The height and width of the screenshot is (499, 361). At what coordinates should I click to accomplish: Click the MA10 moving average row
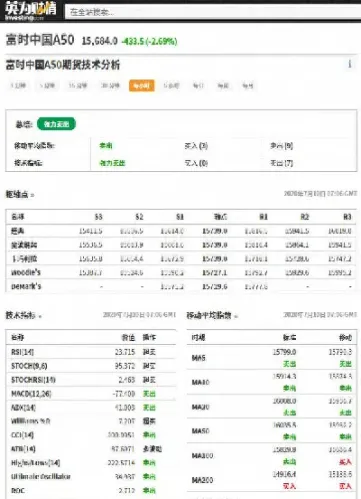coord(271,382)
